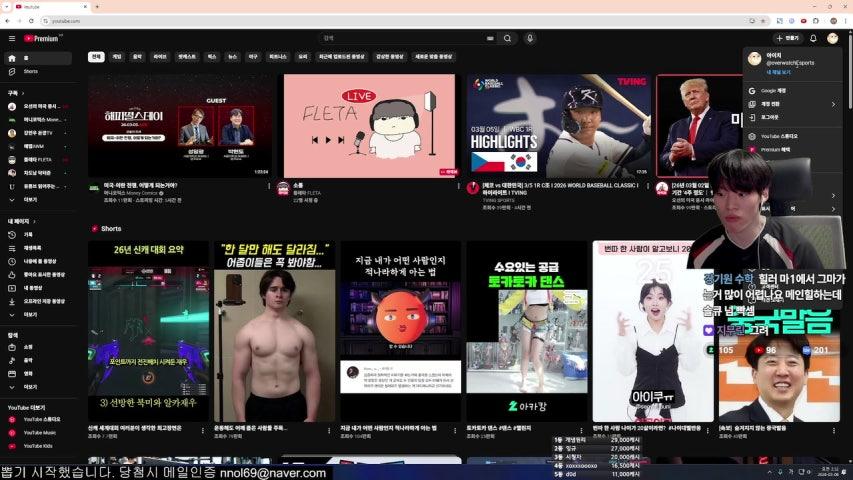Start voice search with microphone icon
853x480 pixels.
(x=530, y=39)
